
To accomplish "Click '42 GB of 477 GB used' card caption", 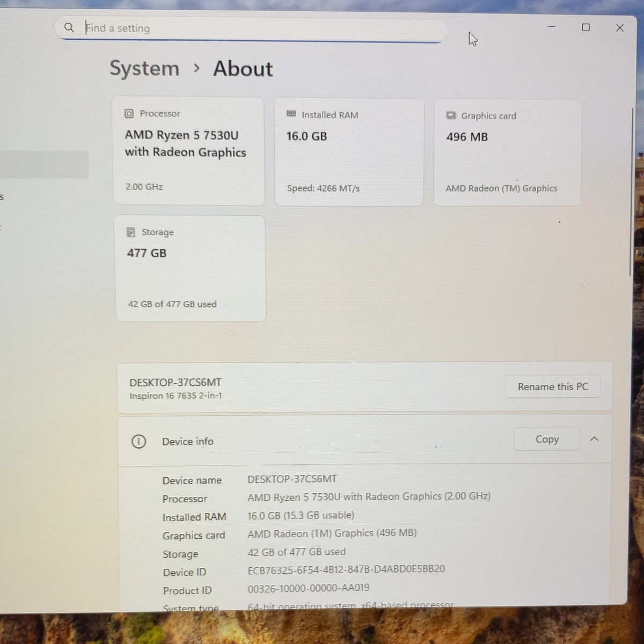I will 172,304.
